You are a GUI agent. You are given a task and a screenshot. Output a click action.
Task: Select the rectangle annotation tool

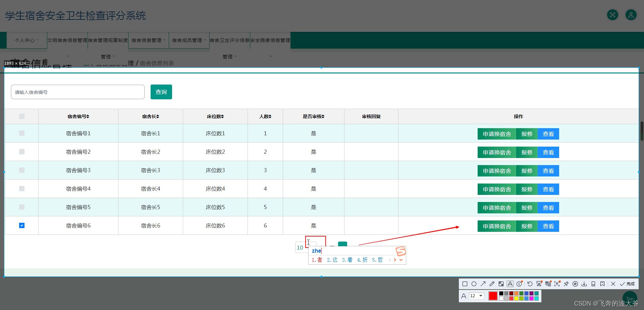pyautogui.click(x=465, y=284)
